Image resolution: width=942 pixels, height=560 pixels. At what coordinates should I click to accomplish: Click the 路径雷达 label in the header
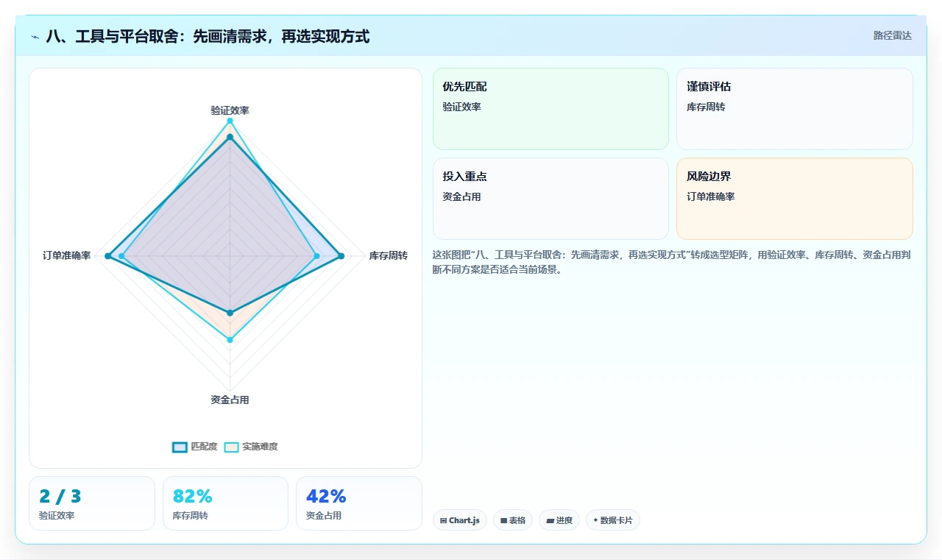tap(892, 35)
